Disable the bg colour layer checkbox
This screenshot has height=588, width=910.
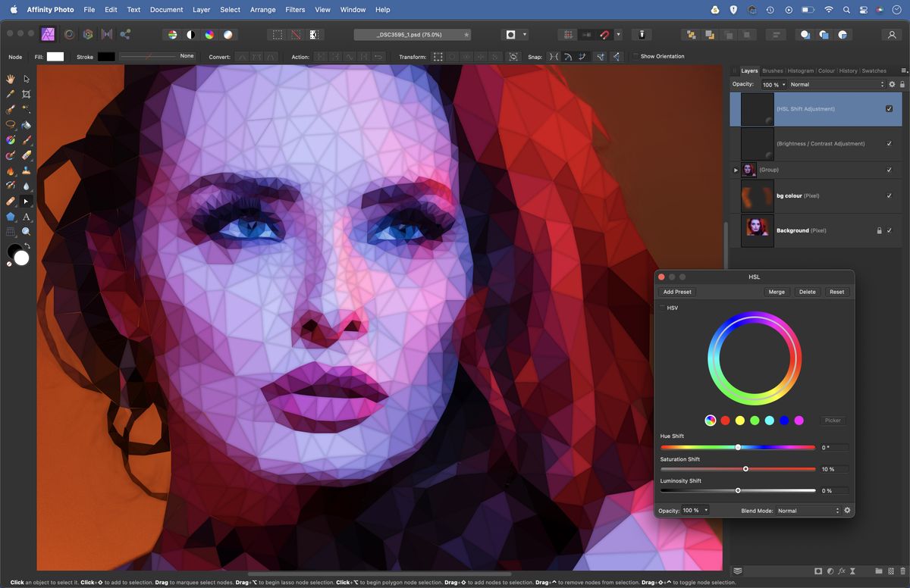tap(889, 195)
